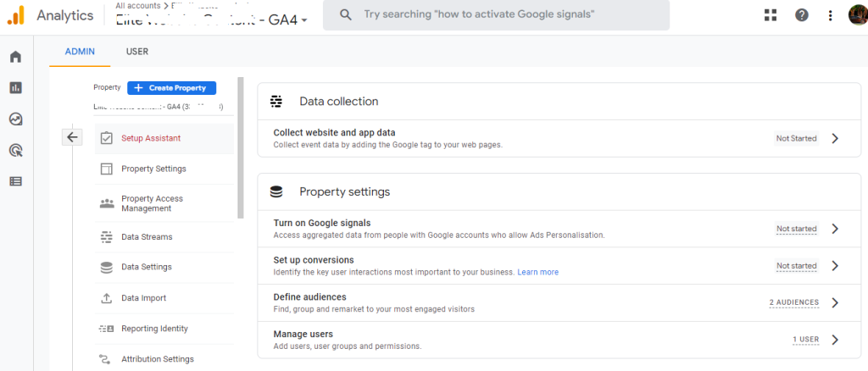Click Turn on Google signals title
Image resolution: width=868 pixels, height=371 pixels.
click(x=322, y=223)
